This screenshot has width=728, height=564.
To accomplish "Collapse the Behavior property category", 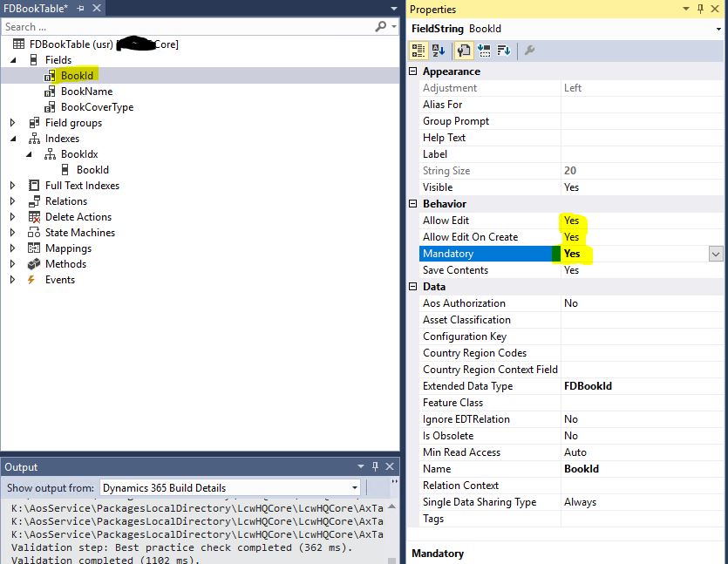I will 413,204.
